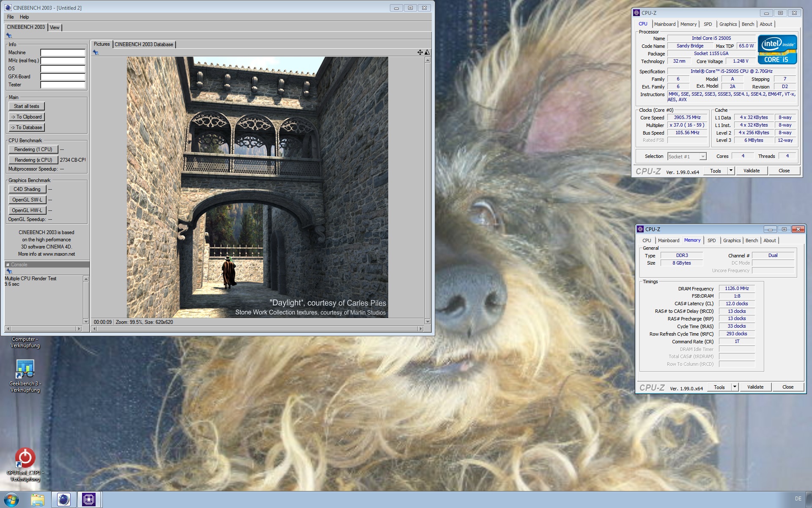Open Graphics tab in lower CPU-Z
The image size is (812, 508).
(x=732, y=240)
